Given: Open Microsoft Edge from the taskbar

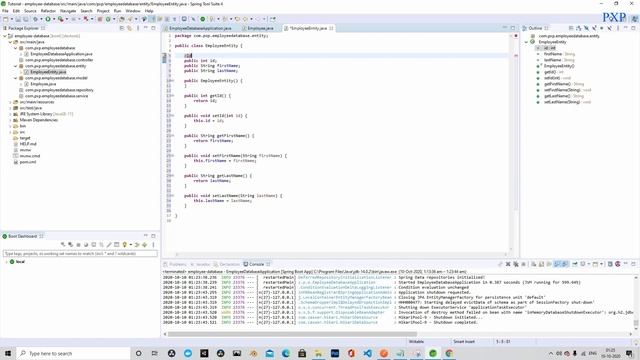Looking at the screenshot, I should [286, 353].
